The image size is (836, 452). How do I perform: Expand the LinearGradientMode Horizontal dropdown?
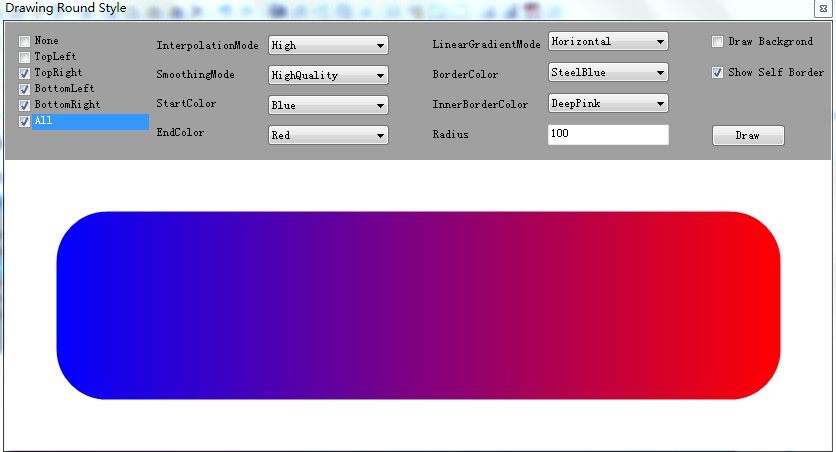608,42
